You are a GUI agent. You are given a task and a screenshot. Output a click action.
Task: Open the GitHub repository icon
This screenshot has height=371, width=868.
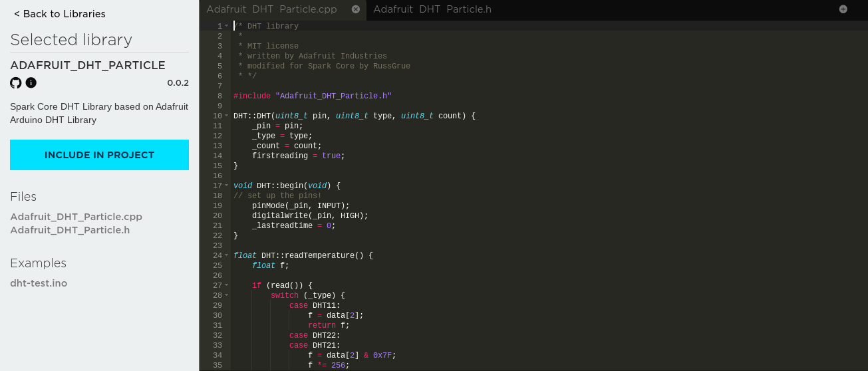pyautogui.click(x=16, y=83)
